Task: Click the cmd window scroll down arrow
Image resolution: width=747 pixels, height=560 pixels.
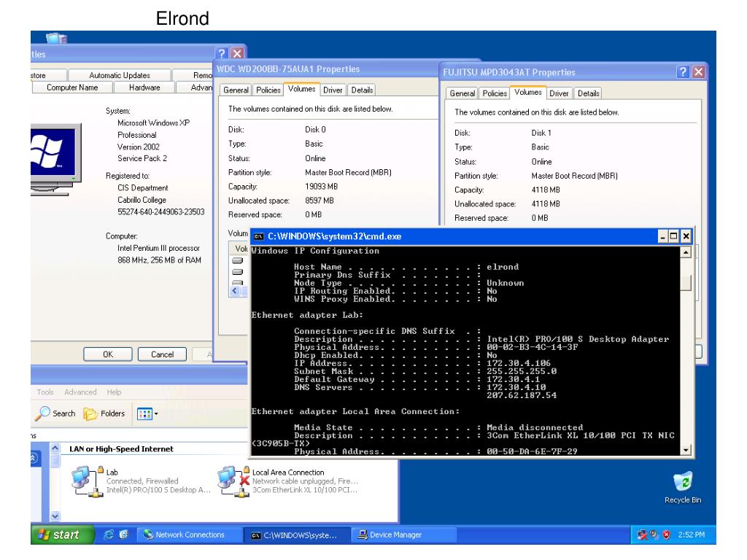Action: pyautogui.click(x=686, y=450)
